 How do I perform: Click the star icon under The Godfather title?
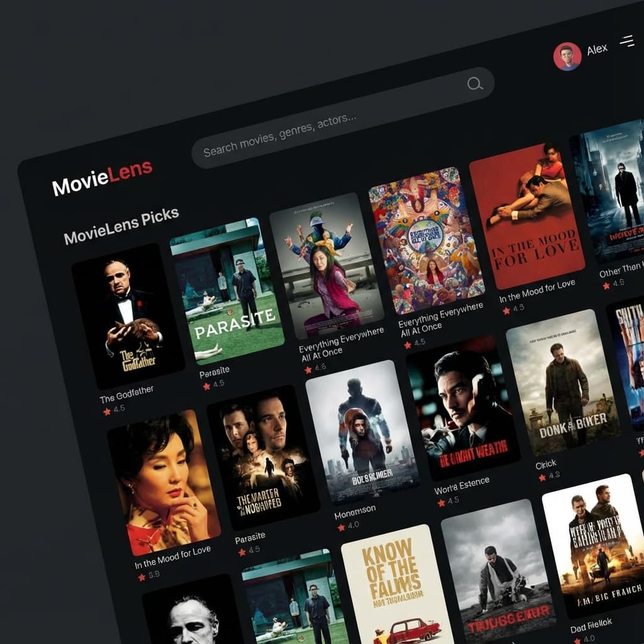[107, 411]
